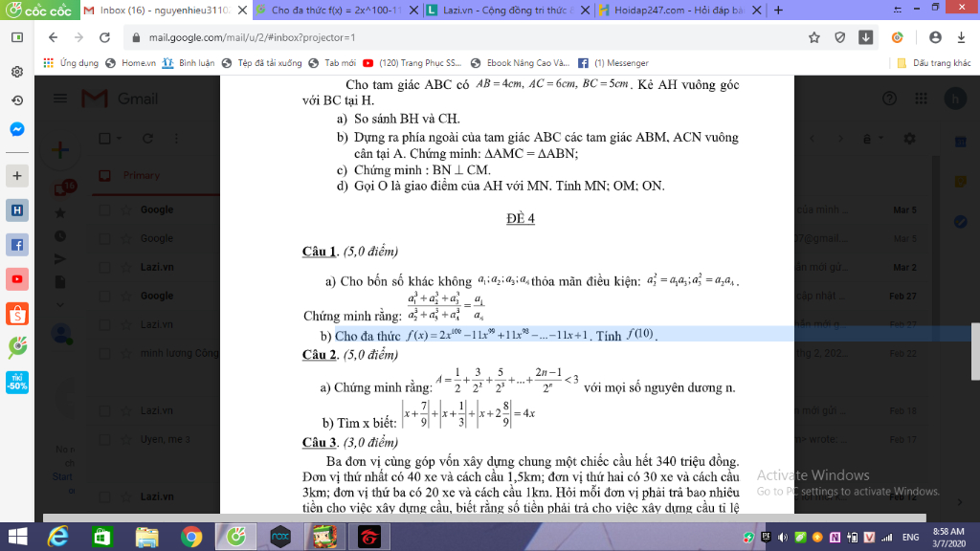Select the Primary inbox tab in Gmail
This screenshot has width=980, height=551.
(142, 176)
